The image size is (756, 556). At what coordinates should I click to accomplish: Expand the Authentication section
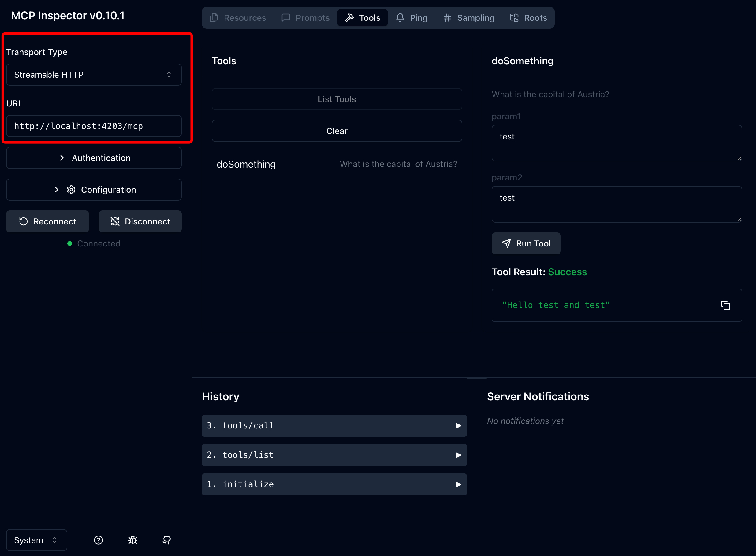[x=94, y=158]
